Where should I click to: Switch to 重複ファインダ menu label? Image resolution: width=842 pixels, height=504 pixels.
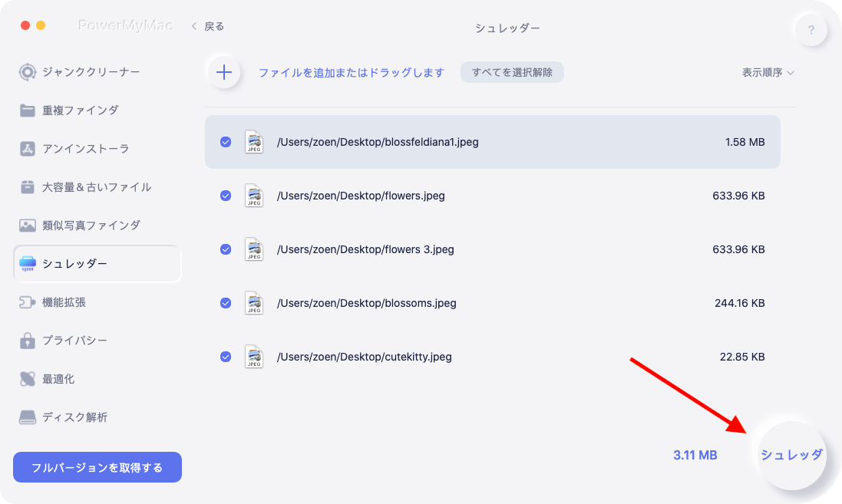(81, 110)
